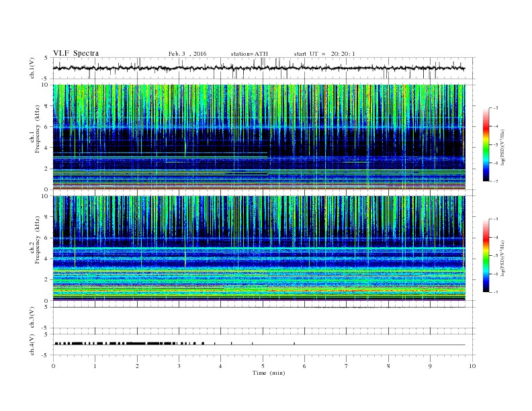Click the ch.1 spectrogram color bar

pyautogui.click(x=486, y=144)
